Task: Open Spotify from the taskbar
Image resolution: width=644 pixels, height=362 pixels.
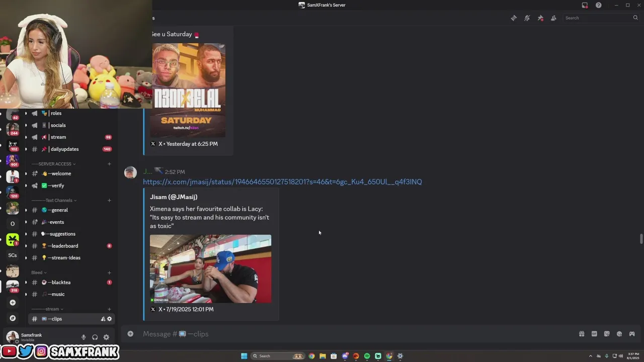Action: (x=367, y=356)
